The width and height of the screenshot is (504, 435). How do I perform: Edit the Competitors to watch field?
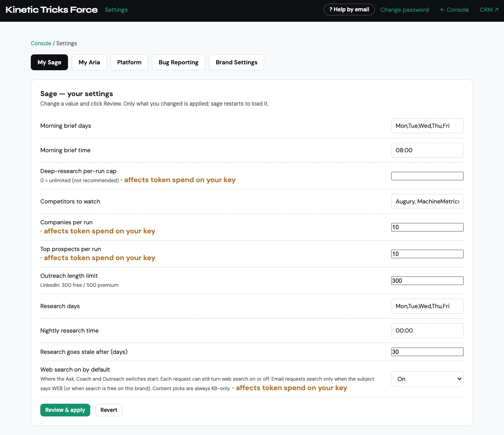tap(427, 202)
